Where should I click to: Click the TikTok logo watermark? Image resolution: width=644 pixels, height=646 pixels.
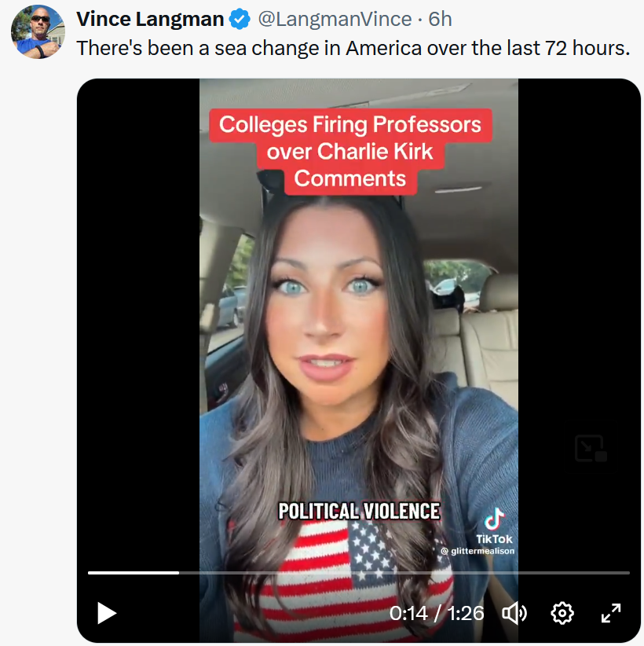coord(494,520)
